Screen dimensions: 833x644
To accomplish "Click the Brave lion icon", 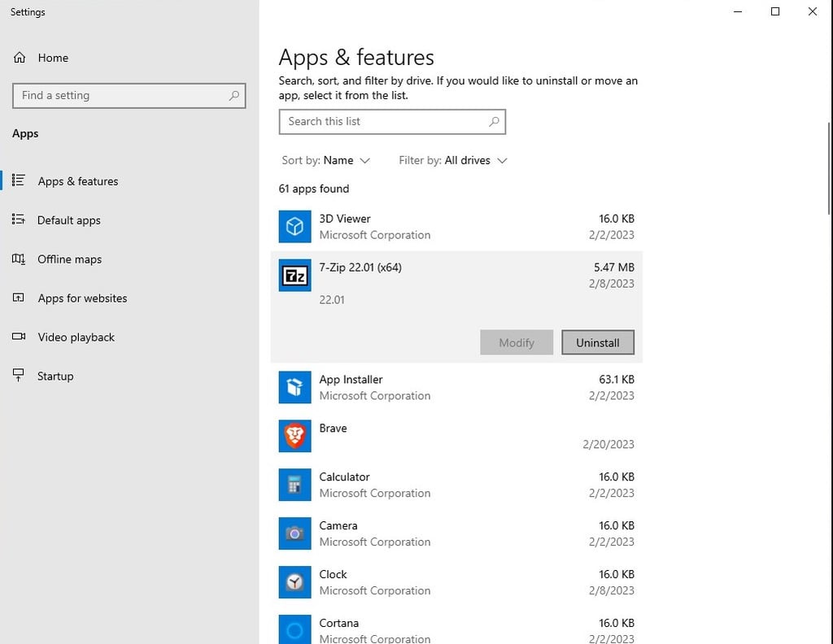I will point(294,437).
